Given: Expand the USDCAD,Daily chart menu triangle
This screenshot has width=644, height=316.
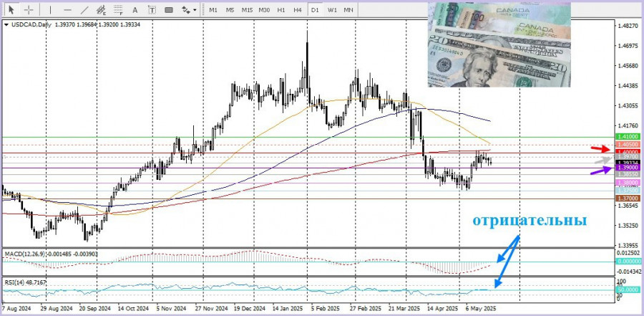Looking at the screenshot, I should click(6, 25).
